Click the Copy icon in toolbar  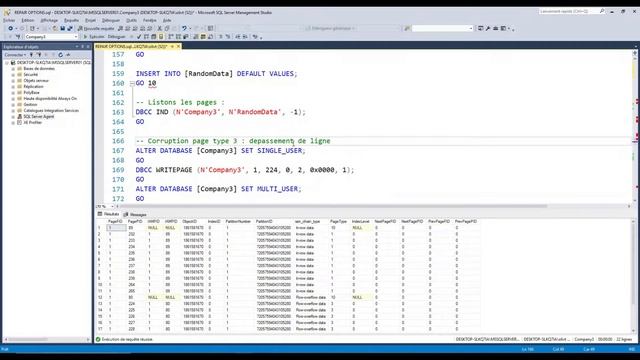click(167, 29)
